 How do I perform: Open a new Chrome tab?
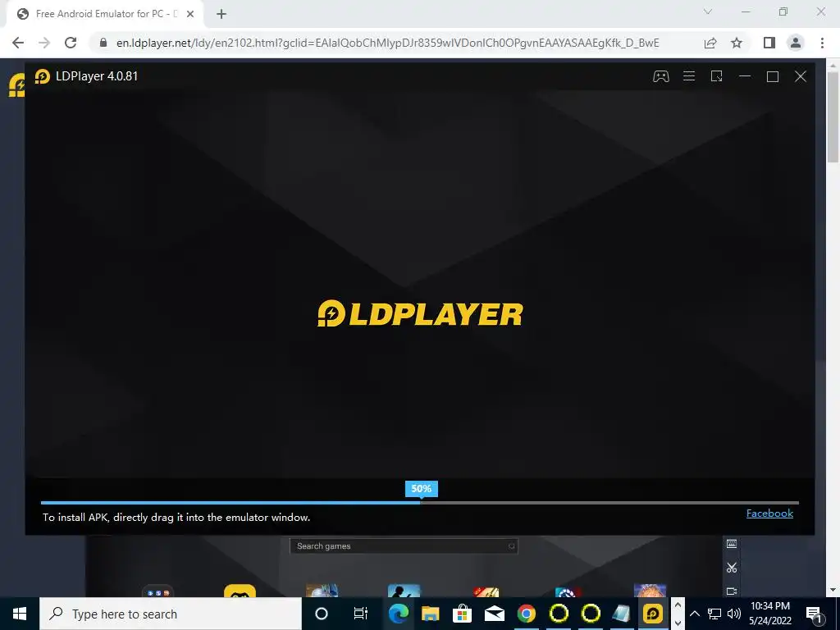tap(221, 14)
